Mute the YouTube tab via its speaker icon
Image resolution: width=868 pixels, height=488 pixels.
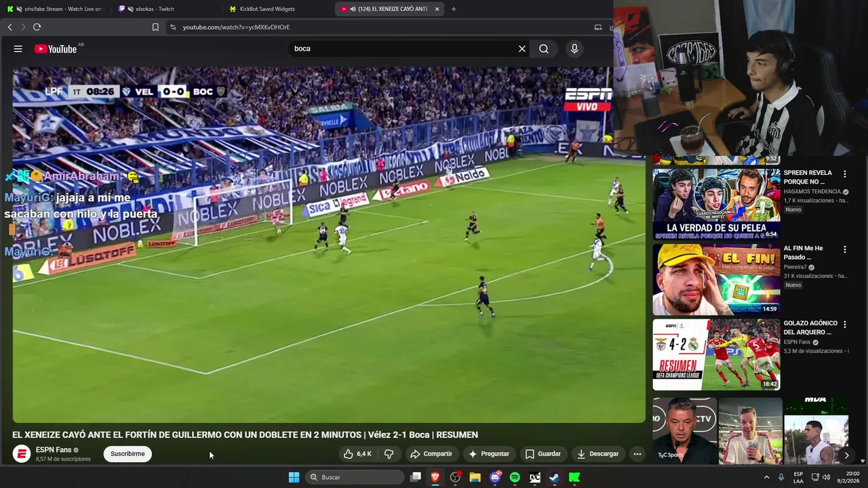(x=353, y=9)
